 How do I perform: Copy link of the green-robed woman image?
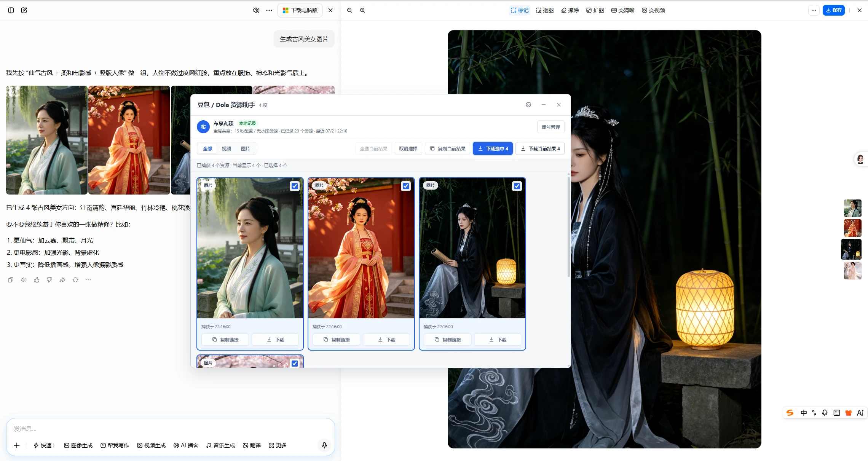tap(225, 340)
